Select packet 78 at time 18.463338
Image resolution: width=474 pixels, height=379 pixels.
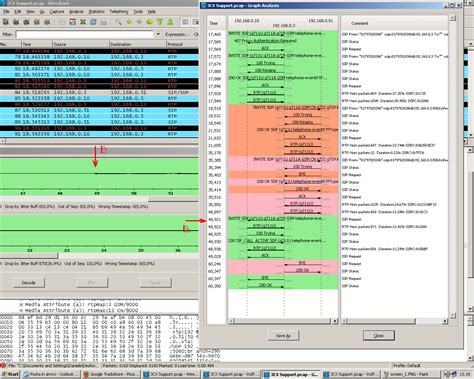click(99, 57)
